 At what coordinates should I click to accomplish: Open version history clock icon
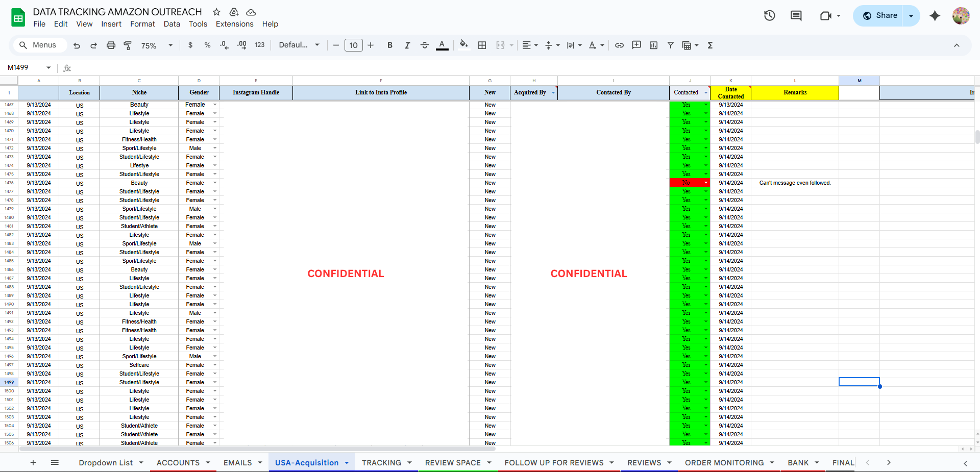pyautogui.click(x=769, y=16)
